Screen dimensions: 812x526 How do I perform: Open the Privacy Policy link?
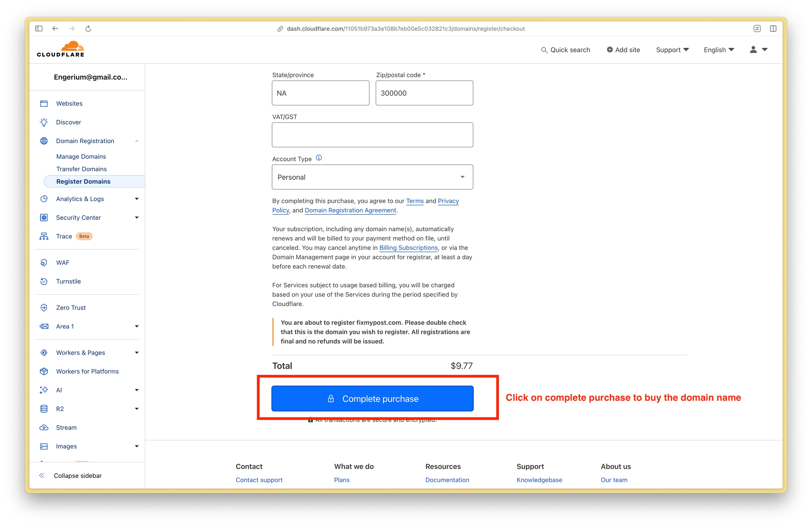pyautogui.click(x=448, y=201)
